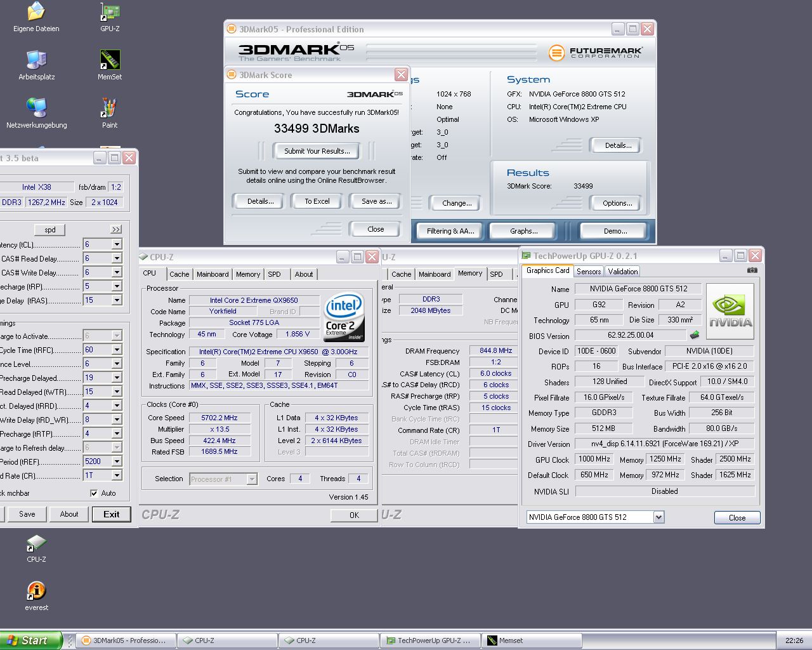Click the Close button in GPU-Z
The image size is (812, 650).
click(737, 518)
